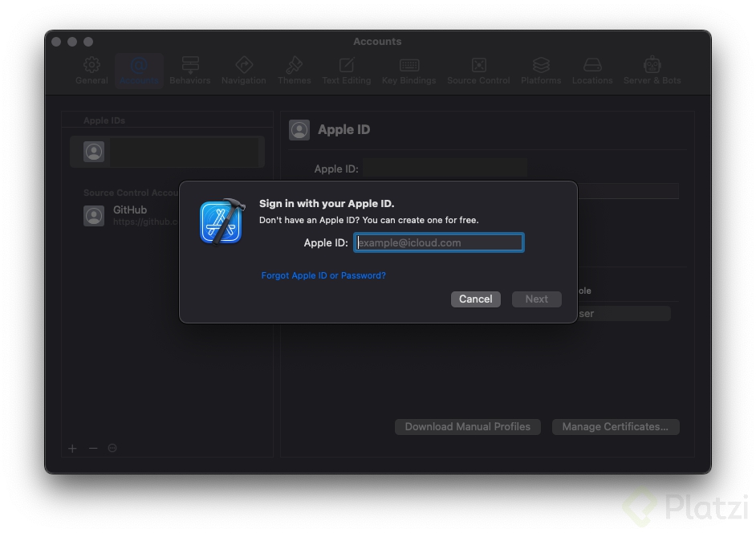Open Manage Certificates button
This screenshot has width=756, height=533.
click(616, 427)
